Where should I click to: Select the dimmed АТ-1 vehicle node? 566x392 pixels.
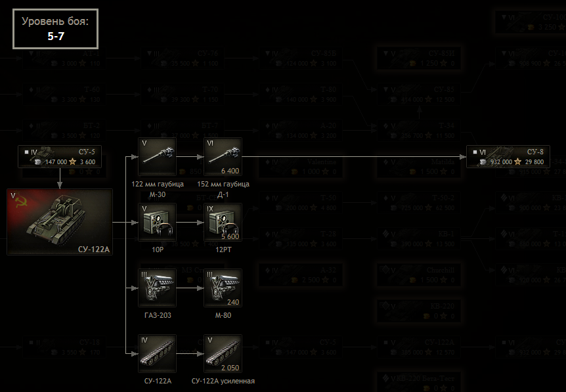(x=64, y=58)
